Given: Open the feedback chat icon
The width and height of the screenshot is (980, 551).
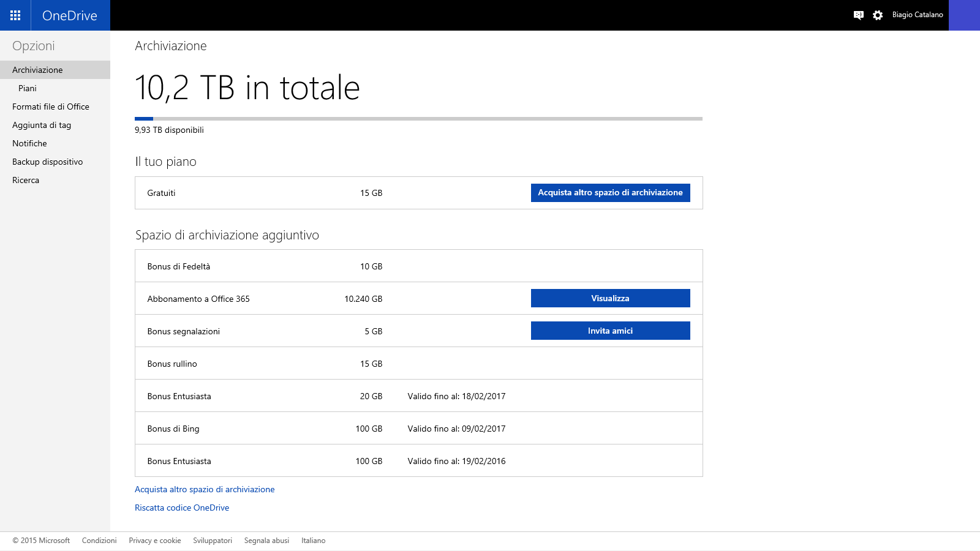Looking at the screenshot, I should (x=859, y=15).
